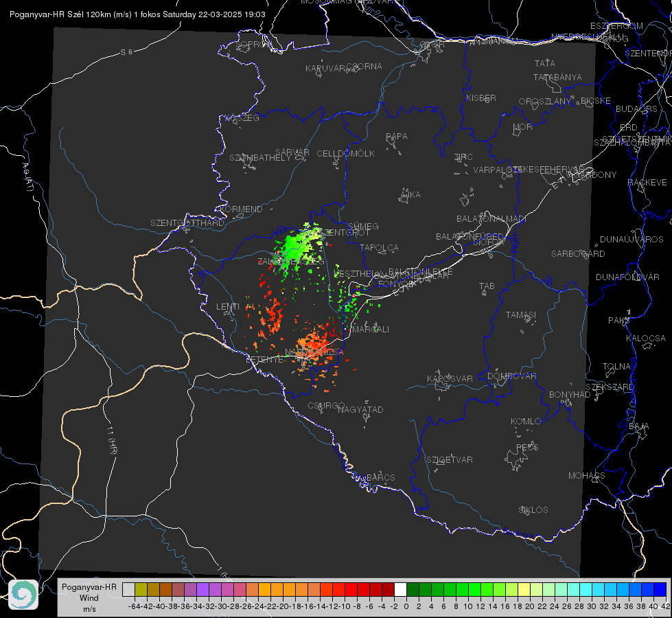Click the LETENYE city label
The image size is (672, 618).
(x=264, y=360)
